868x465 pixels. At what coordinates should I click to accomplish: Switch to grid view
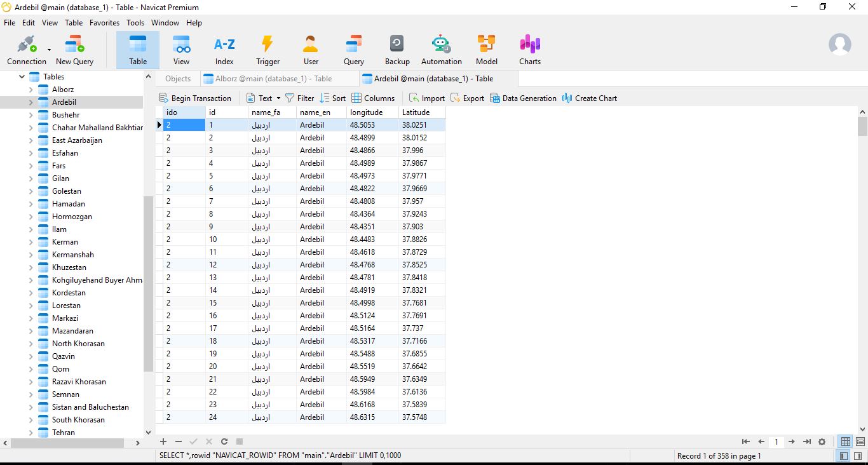[846, 441]
